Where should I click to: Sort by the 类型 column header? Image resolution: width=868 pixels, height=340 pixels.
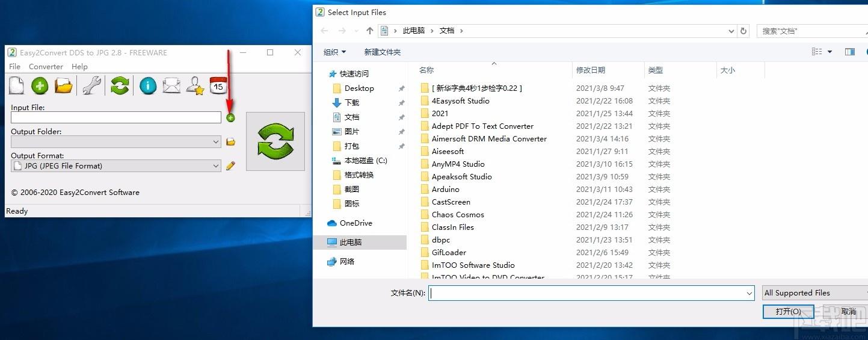[656, 70]
